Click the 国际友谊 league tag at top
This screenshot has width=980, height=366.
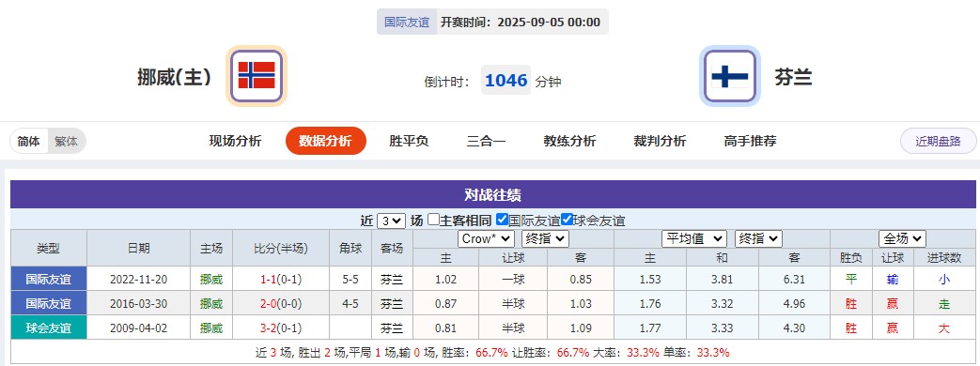point(407,22)
